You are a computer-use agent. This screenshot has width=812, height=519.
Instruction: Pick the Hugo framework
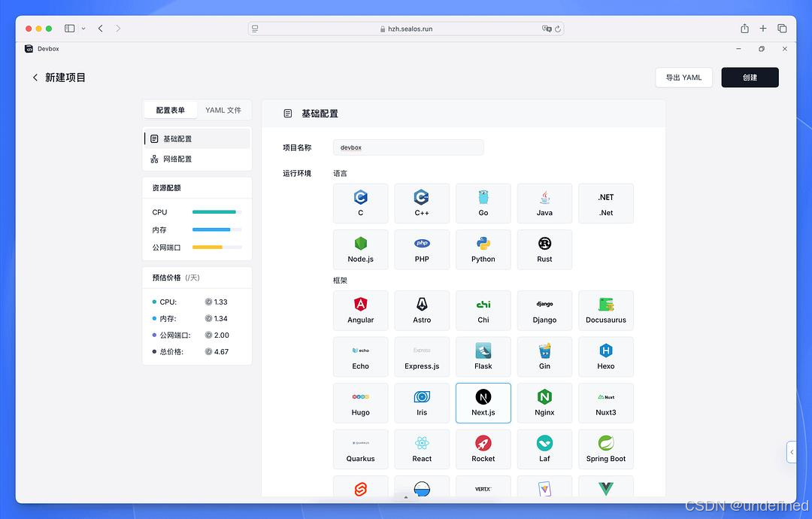tap(360, 403)
